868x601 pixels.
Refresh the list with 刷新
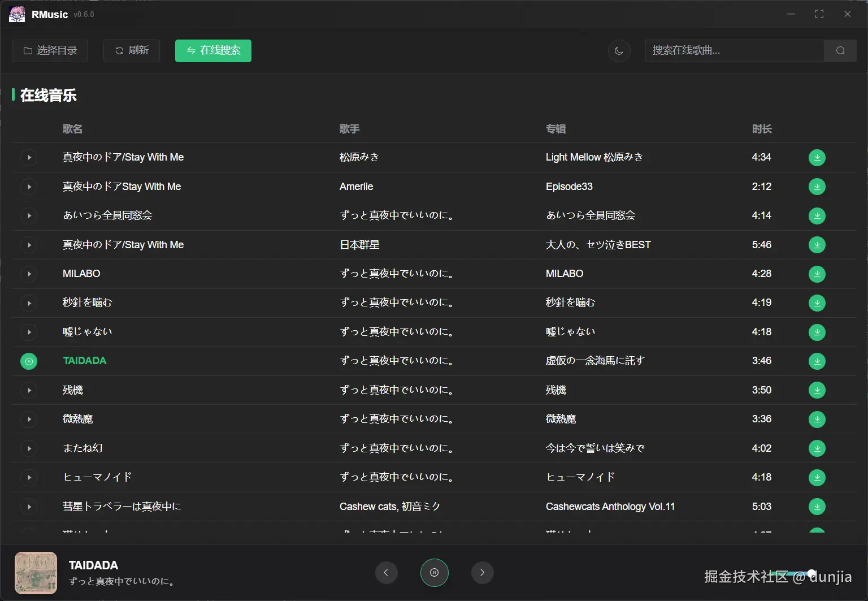tap(131, 50)
